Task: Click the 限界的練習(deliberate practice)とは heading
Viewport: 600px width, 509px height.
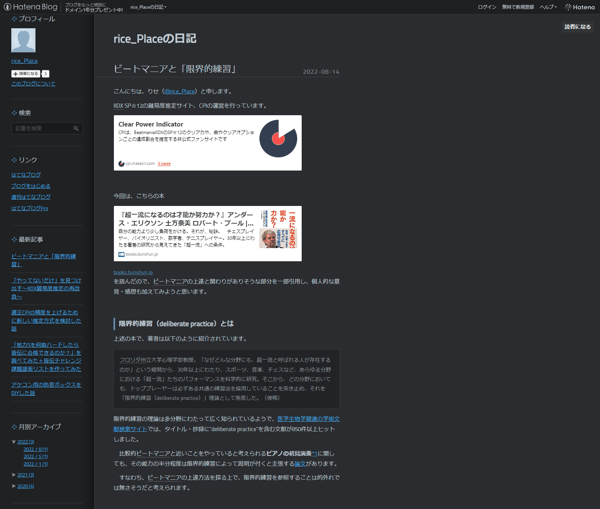Action: [176, 324]
